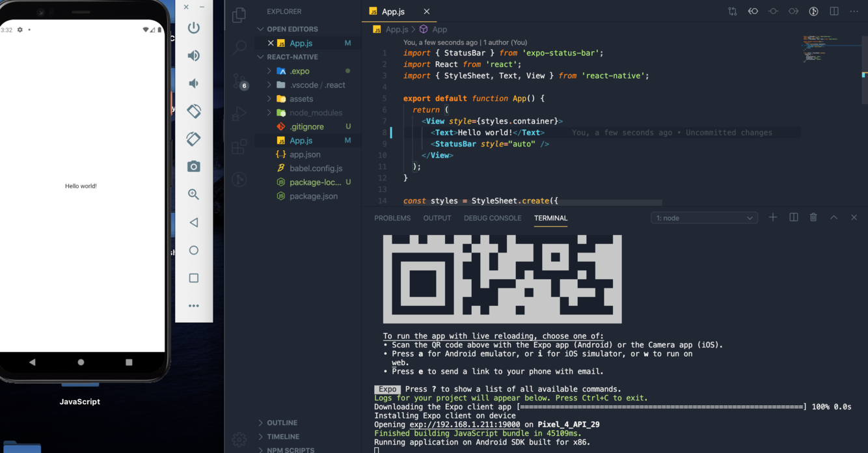Open .gitignore in file tree
868x453 pixels.
[306, 127]
